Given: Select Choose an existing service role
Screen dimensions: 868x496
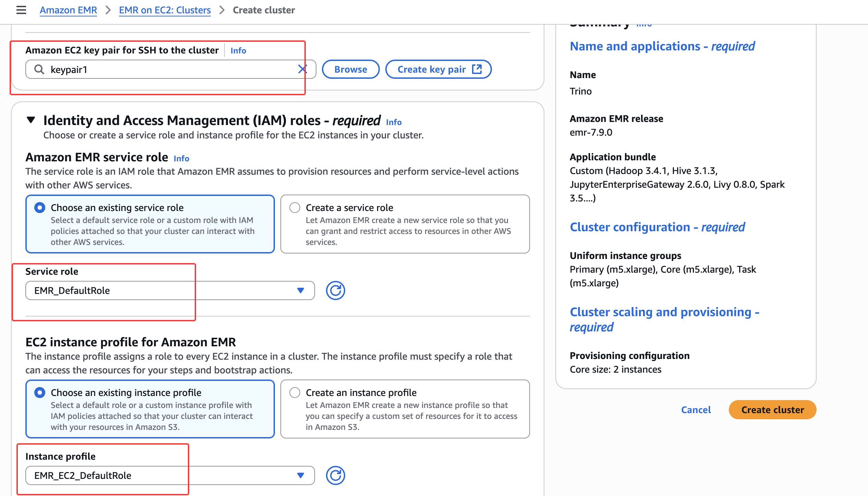Looking at the screenshot, I should pos(150,224).
